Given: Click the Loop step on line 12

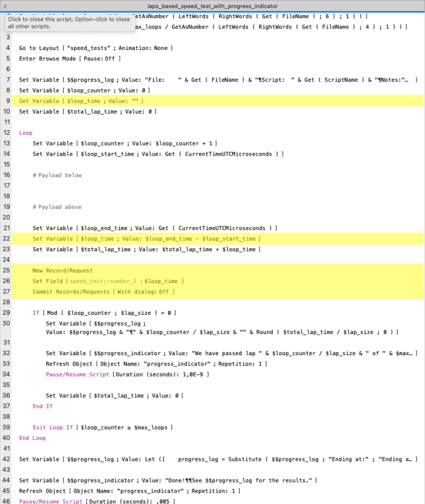Looking at the screenshot, I should [x=26, y=133].
